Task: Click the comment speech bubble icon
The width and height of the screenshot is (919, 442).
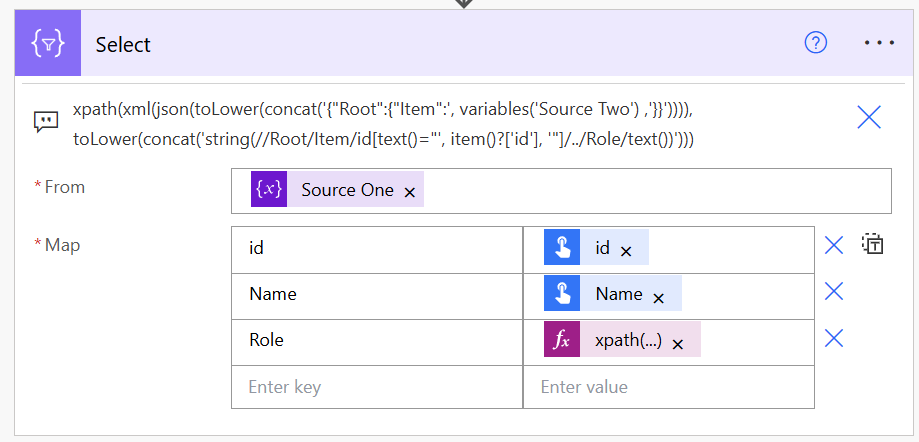Action: tap(45, 121)
